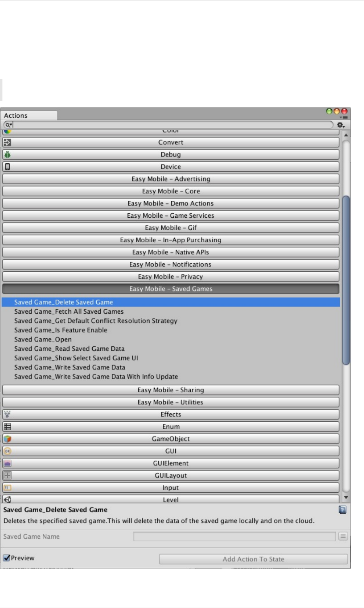Select Saved Game_Is Feature Enable action
364x608 pixels.
171,330
